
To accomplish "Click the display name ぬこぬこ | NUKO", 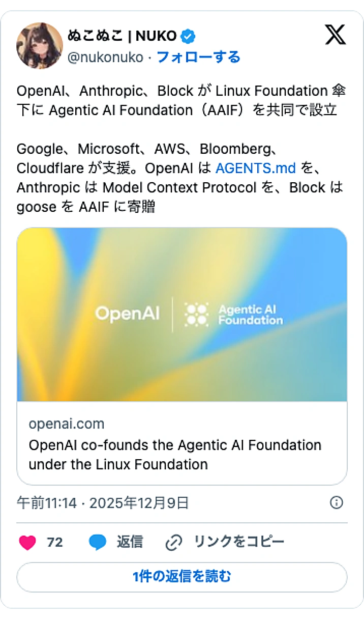I will coord(124,36).
